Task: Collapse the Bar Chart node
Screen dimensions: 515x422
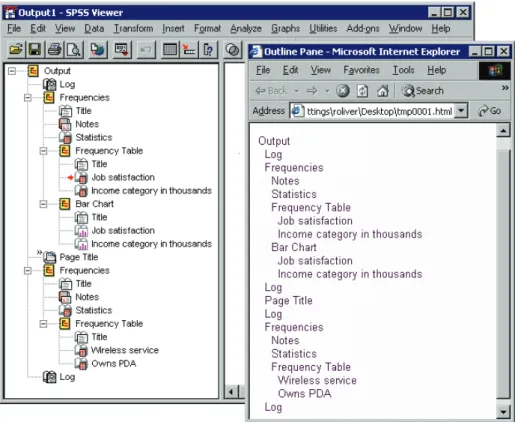Action: coord(43,204)
